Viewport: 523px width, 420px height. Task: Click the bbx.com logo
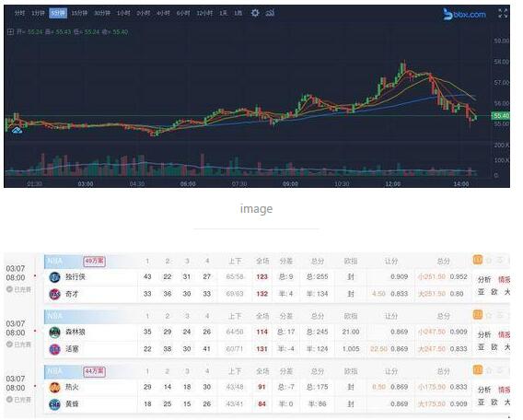coord(465,14)
